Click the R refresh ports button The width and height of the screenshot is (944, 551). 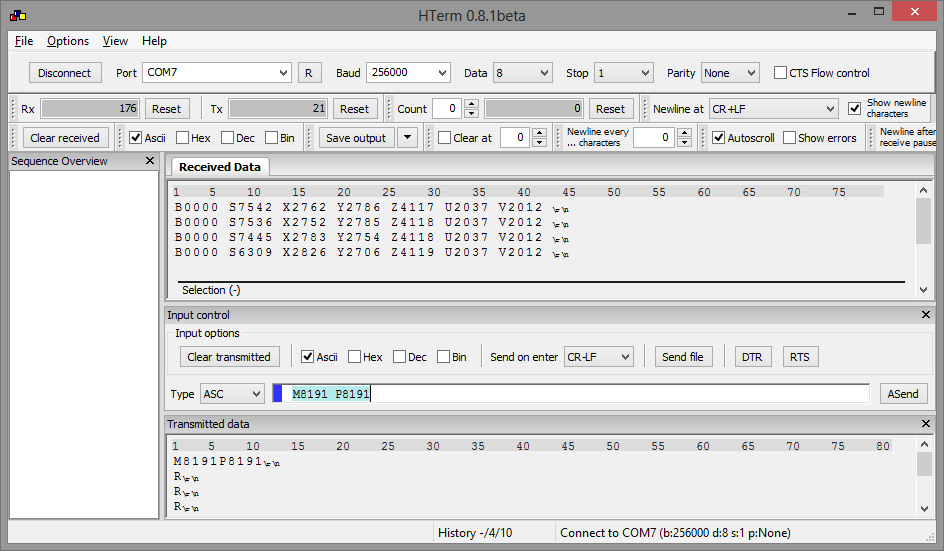point(308,73)
